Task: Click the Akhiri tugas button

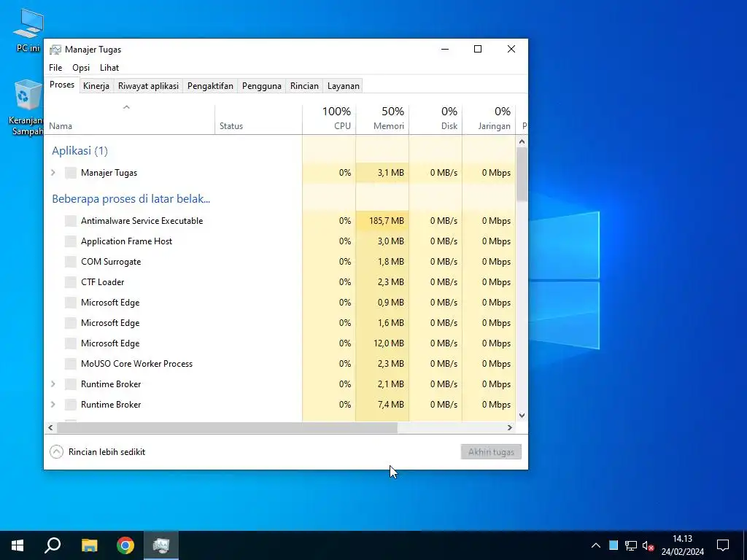Action: coord(491,452)
